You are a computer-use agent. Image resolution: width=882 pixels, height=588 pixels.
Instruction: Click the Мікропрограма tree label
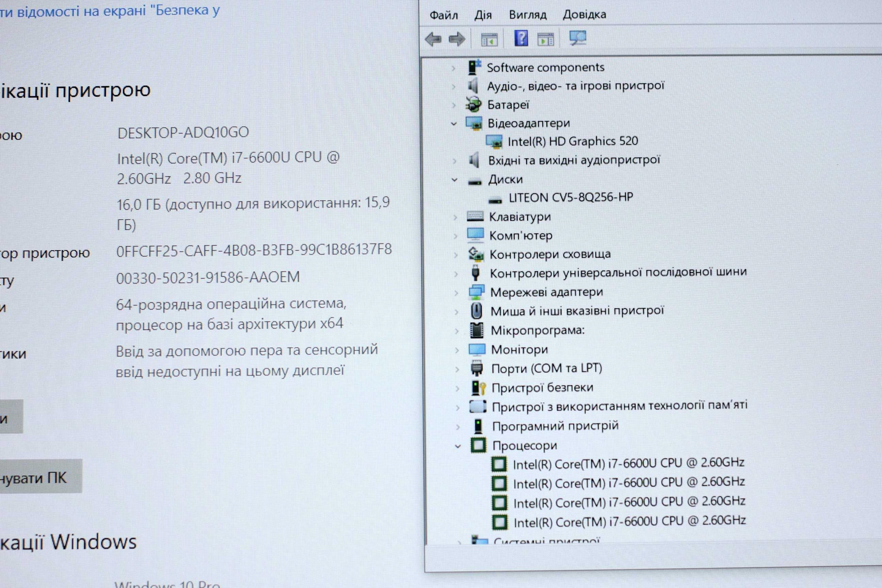coord(538,330)
